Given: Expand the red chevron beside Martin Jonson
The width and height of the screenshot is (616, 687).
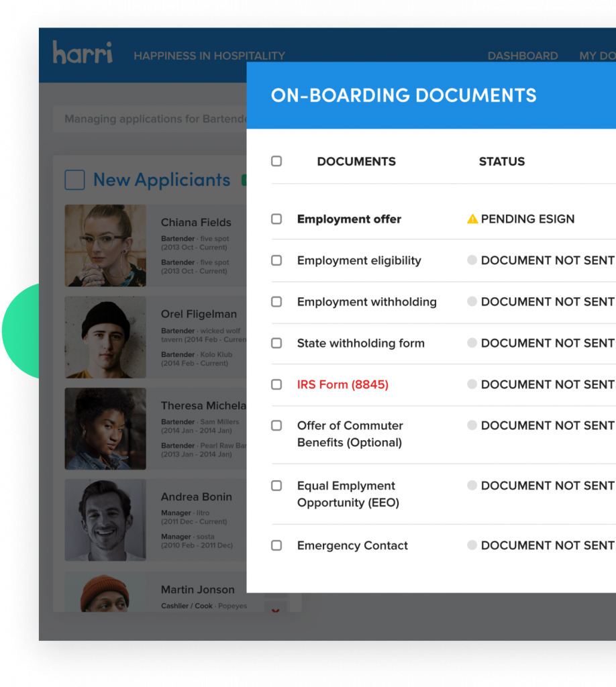Looking at the screenshot, I should tap(275, 610).
